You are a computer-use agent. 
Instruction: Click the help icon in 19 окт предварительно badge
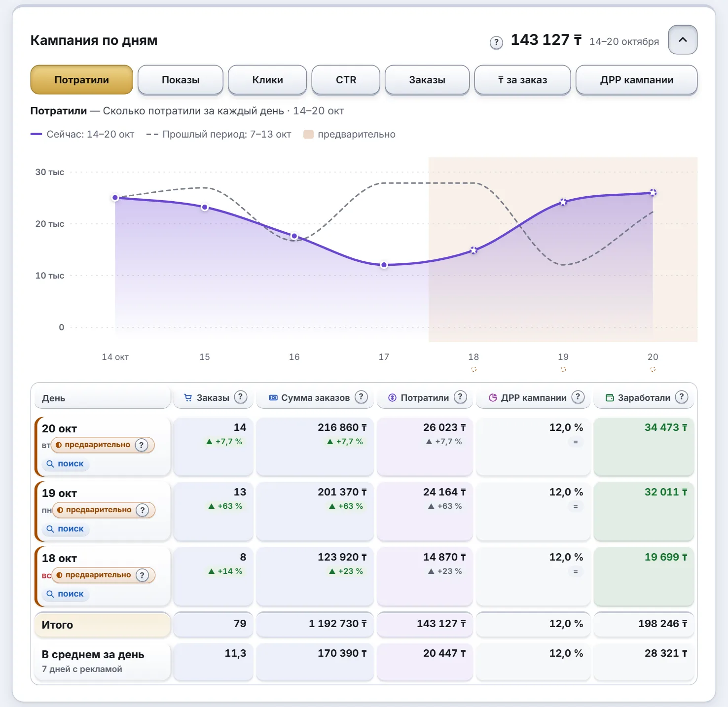pyautogui.click(x=143, y=510)
